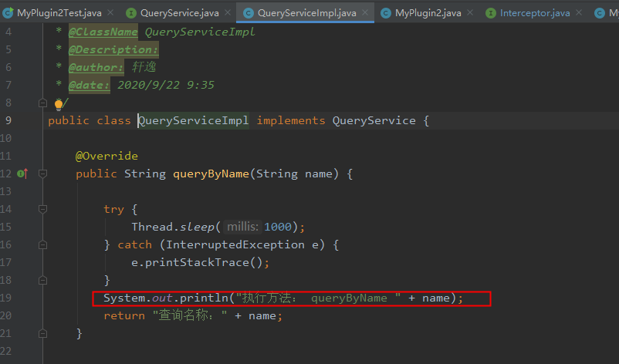
Task: Click the System.out.println statement
Action: [x=283, y=298]
